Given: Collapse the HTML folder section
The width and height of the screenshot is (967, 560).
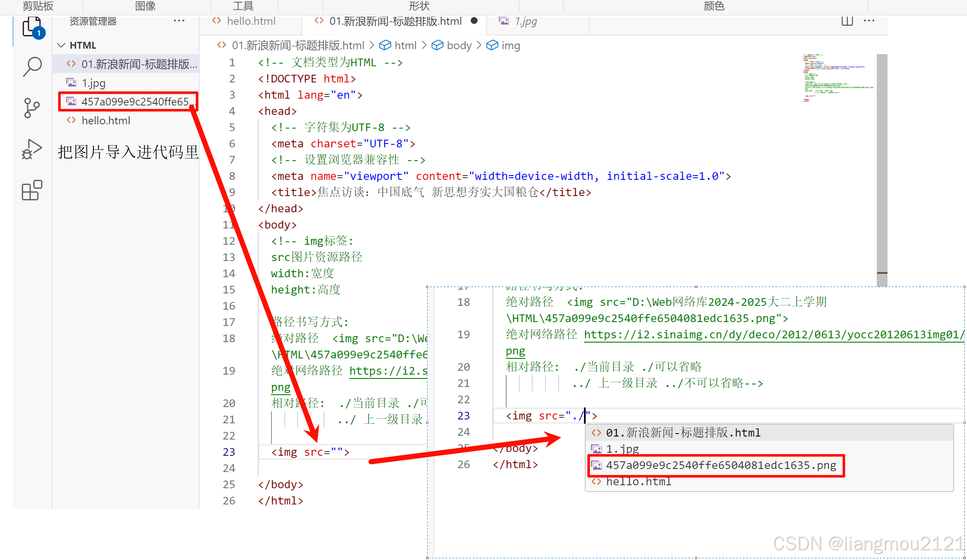Looking at the screenshot, I should pos(62,45).
